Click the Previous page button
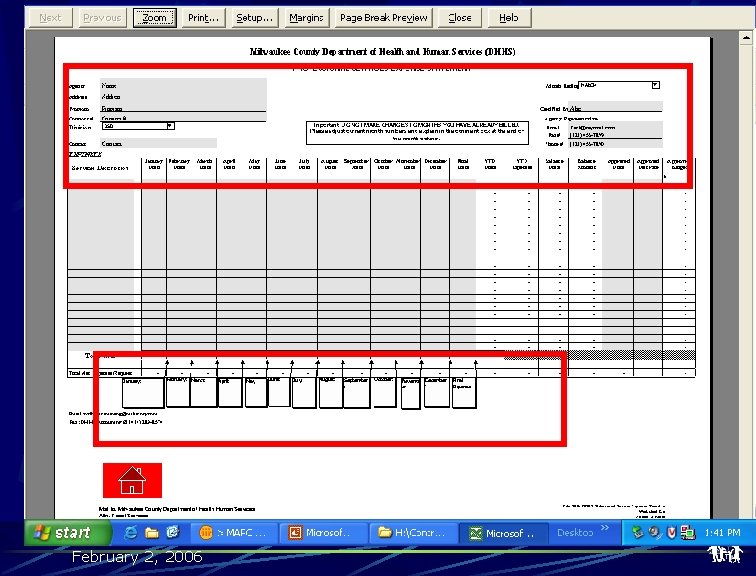Image resolution: width=756 pixels, height=576 pixels. click(102, 18)
